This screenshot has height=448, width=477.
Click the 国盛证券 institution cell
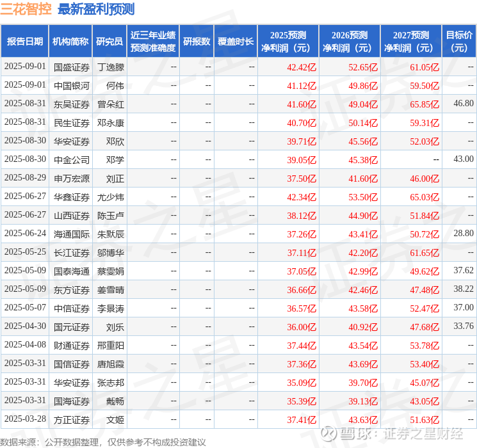coord(72,67)
